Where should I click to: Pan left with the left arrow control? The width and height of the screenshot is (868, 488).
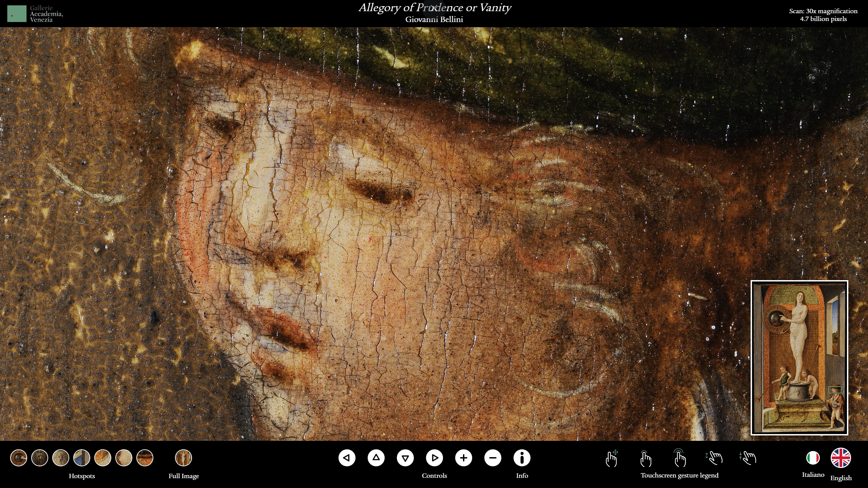pyautogui.click(x=347, y=458)
